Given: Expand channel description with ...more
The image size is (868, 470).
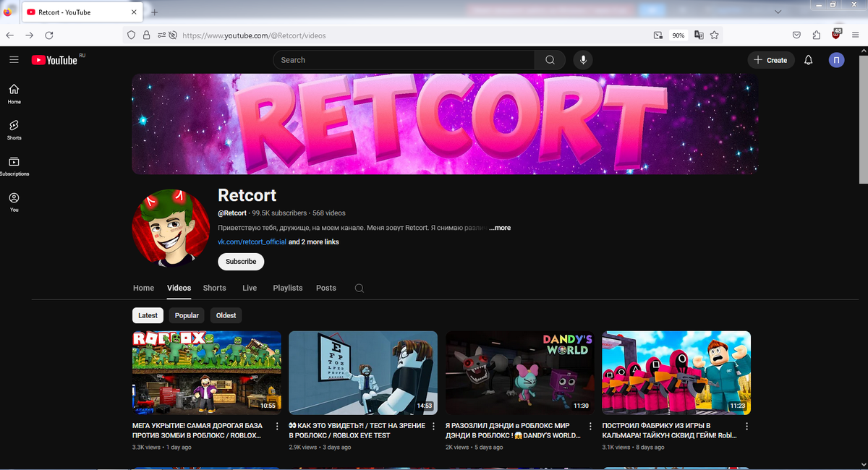Looking at the screenshot, I should pos(500,228).
